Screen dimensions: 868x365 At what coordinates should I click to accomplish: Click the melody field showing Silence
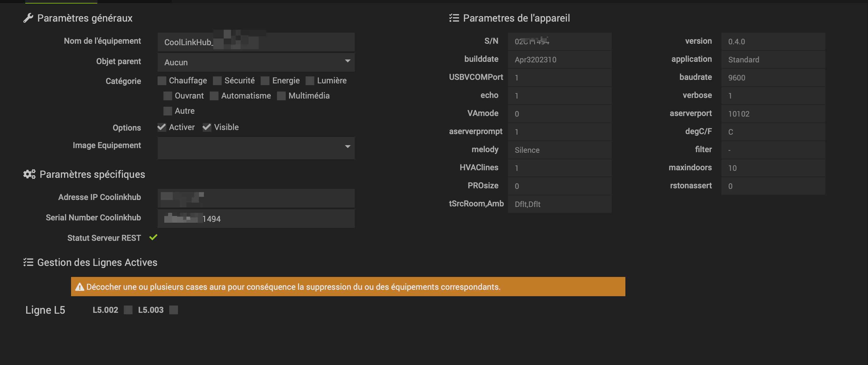point(560,150)
